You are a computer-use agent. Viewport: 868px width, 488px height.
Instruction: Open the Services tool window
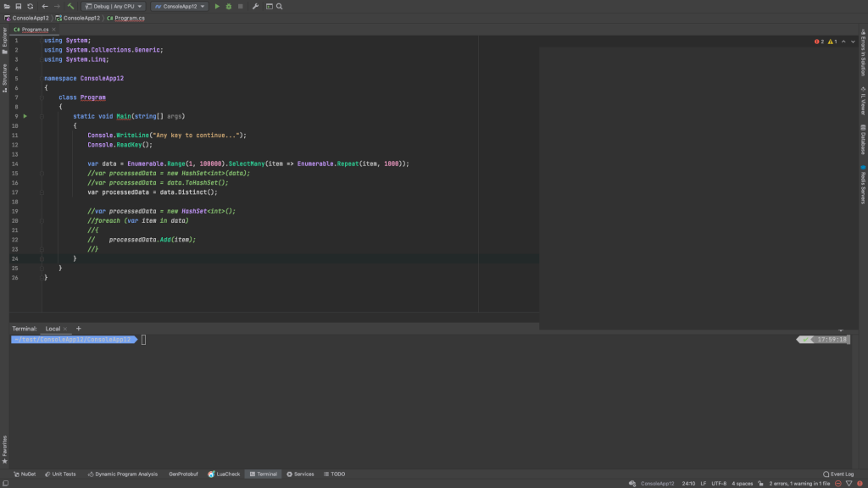tap(300, 474)
